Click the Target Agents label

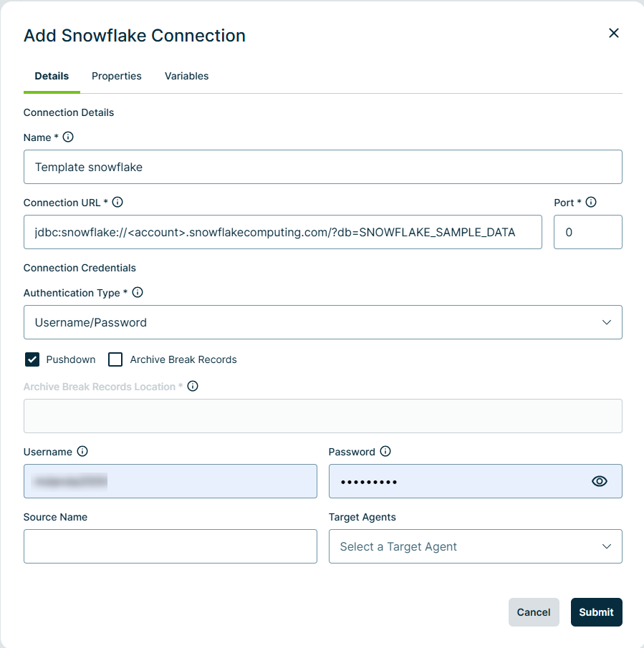tap(362, 517)
